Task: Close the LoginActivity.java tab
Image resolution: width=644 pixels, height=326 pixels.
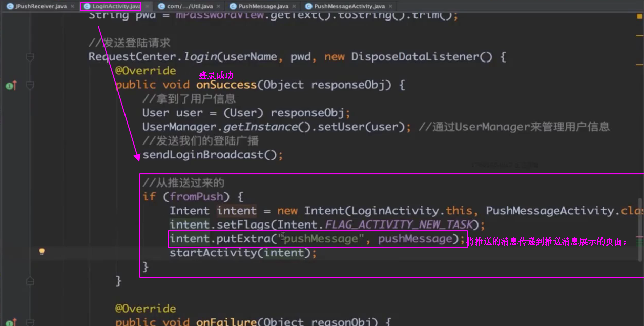Action: point(147,6)
